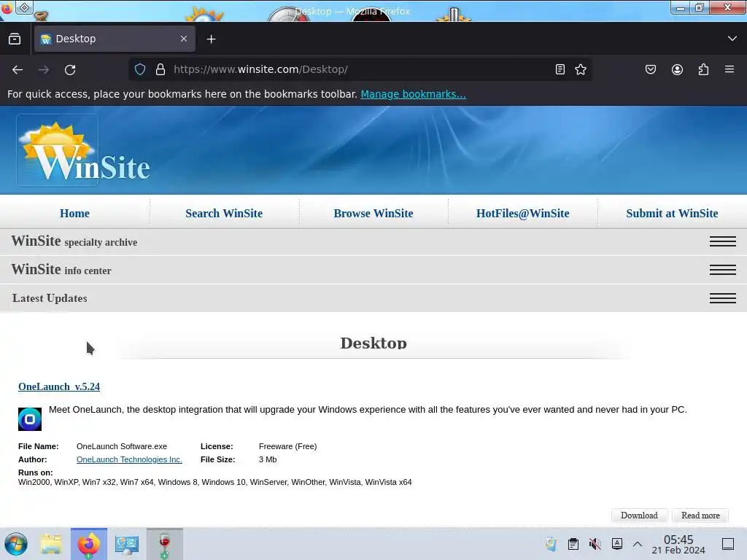Bookmark this page with the star
The image size is (747, 560).
[580, 69]
